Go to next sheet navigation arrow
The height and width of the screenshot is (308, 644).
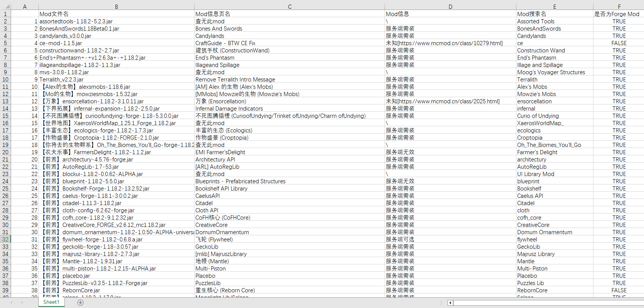tap(22, 303)
